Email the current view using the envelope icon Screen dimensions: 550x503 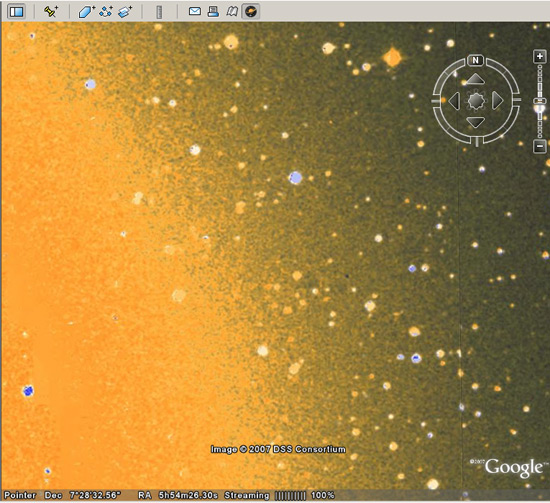[195, 12]
